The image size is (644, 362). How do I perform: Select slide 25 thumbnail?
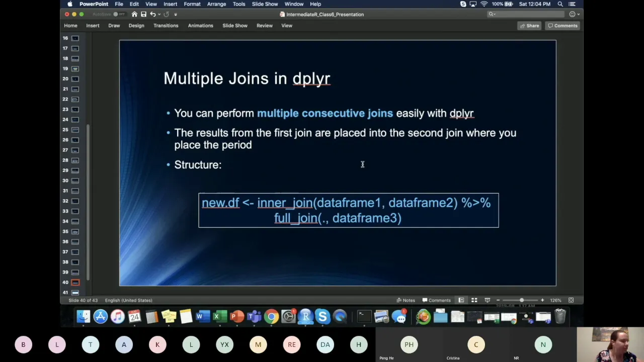75,130
